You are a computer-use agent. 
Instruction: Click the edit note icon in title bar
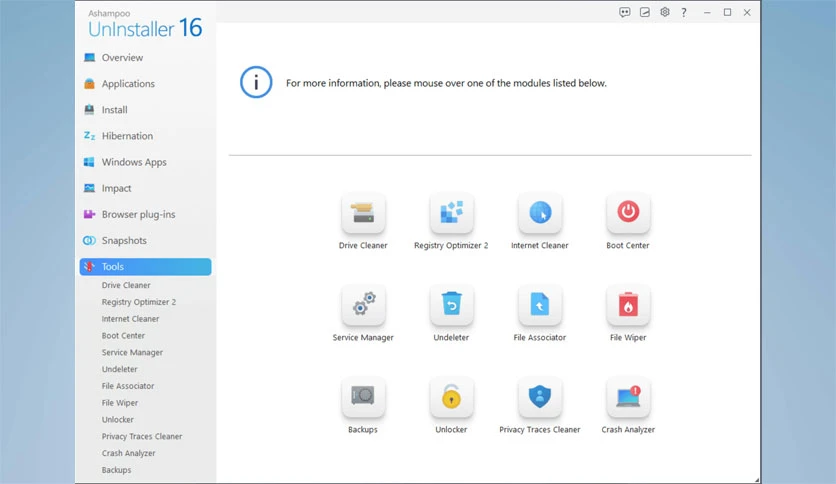(x=645, y=12)
